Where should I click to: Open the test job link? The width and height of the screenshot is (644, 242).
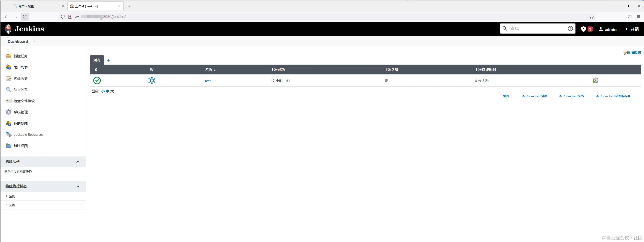pos(208,81)
